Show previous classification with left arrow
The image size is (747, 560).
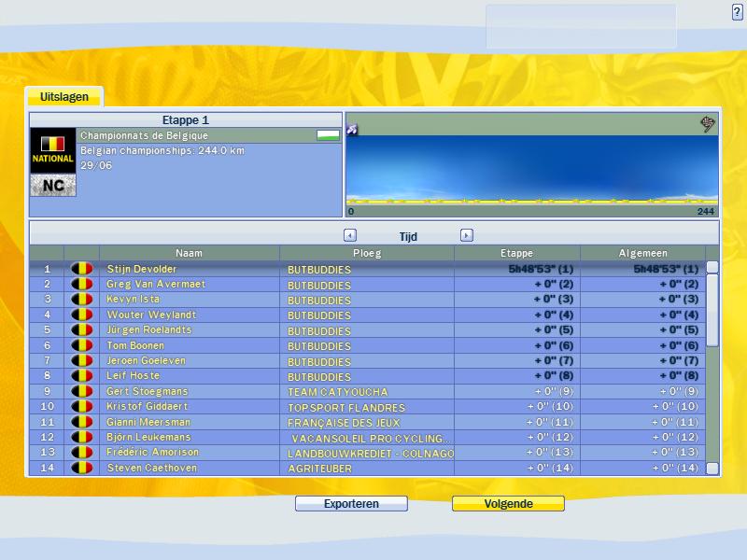point(350,236)
